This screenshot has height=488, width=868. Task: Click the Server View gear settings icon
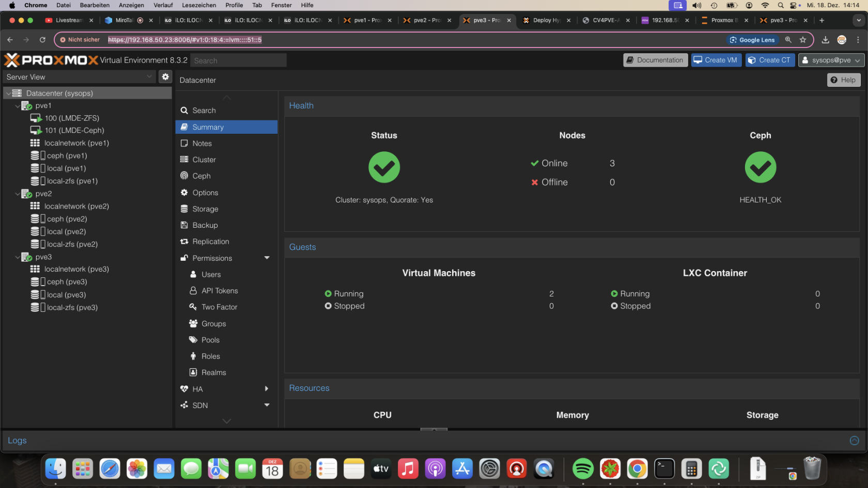165,76
